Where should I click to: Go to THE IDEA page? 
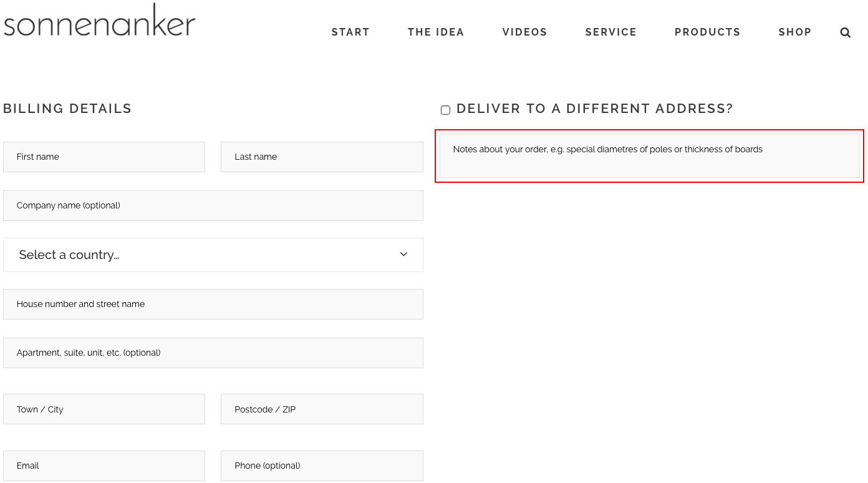[x=436, y=32]
